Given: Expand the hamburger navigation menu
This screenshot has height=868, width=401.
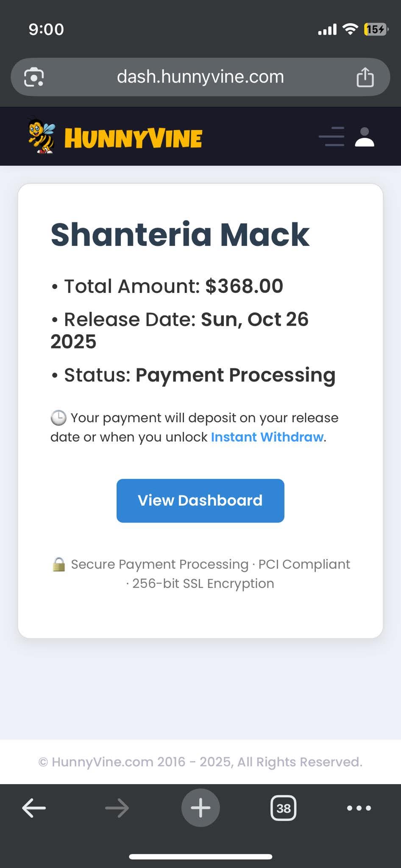Looking at the screenshot, I should [x=331, y=137].
